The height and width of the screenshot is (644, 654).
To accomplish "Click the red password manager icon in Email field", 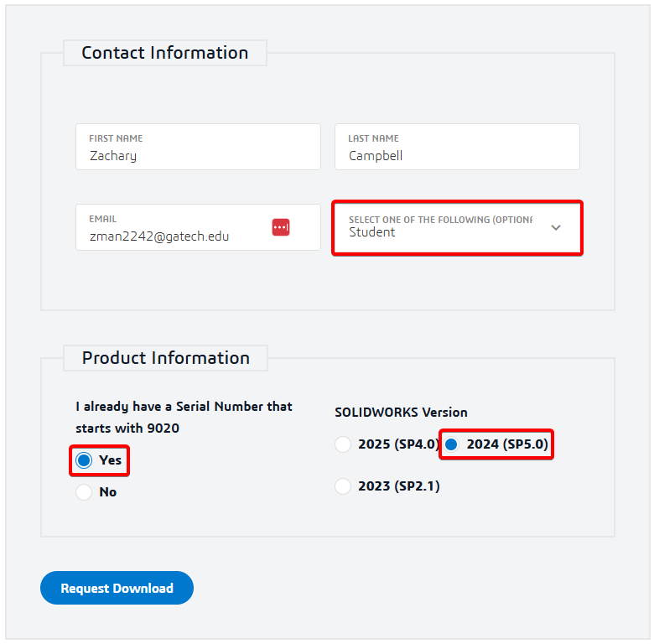I will [281, 227].
